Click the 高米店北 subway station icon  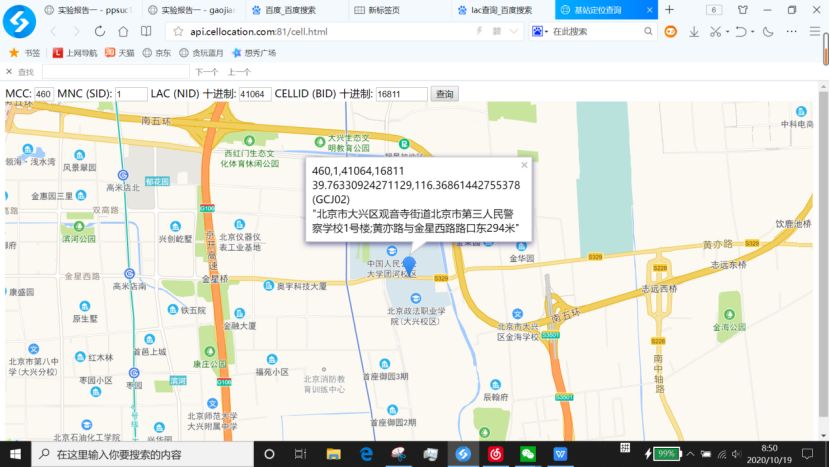pyautogui.click(x=123, y=175)
